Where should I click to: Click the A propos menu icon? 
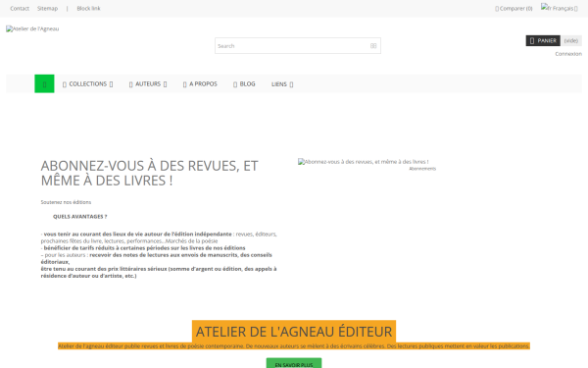tap(185, 84)
